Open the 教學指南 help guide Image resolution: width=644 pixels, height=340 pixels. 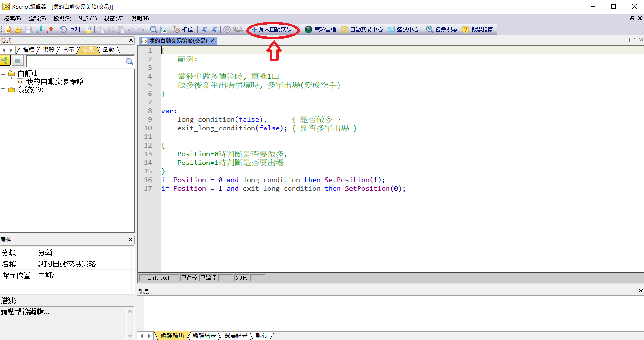pos(477,30)
